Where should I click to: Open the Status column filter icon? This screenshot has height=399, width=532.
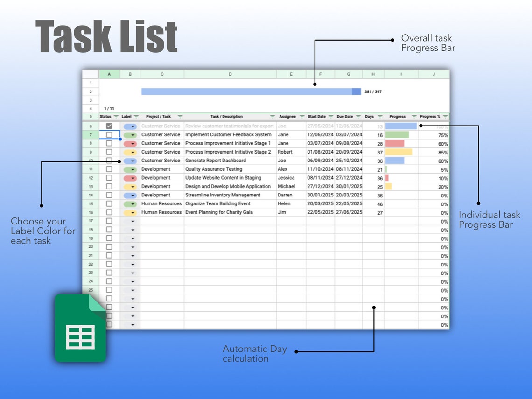[116, 117]
